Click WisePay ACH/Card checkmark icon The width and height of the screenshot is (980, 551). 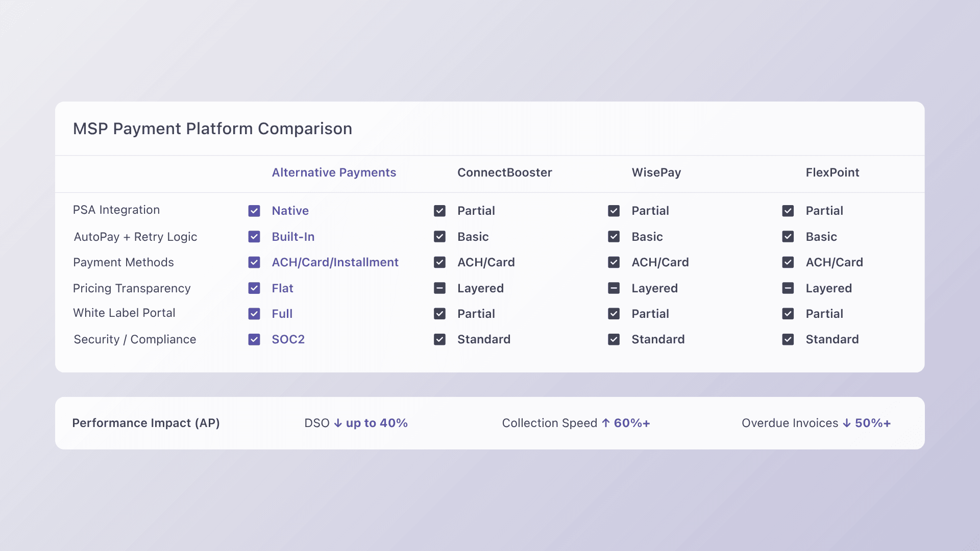pyautogui.click(x=614, y=262)
